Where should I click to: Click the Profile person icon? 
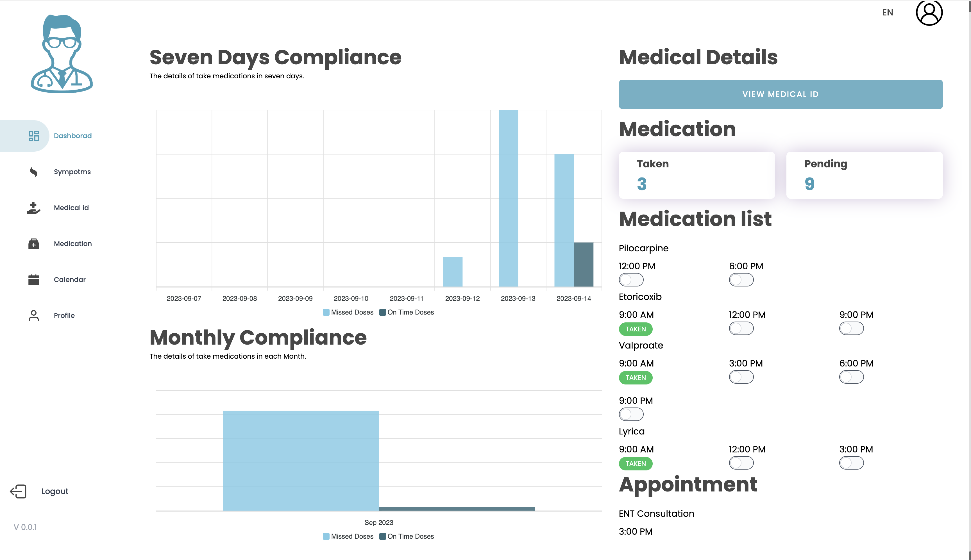click(33, 315)
